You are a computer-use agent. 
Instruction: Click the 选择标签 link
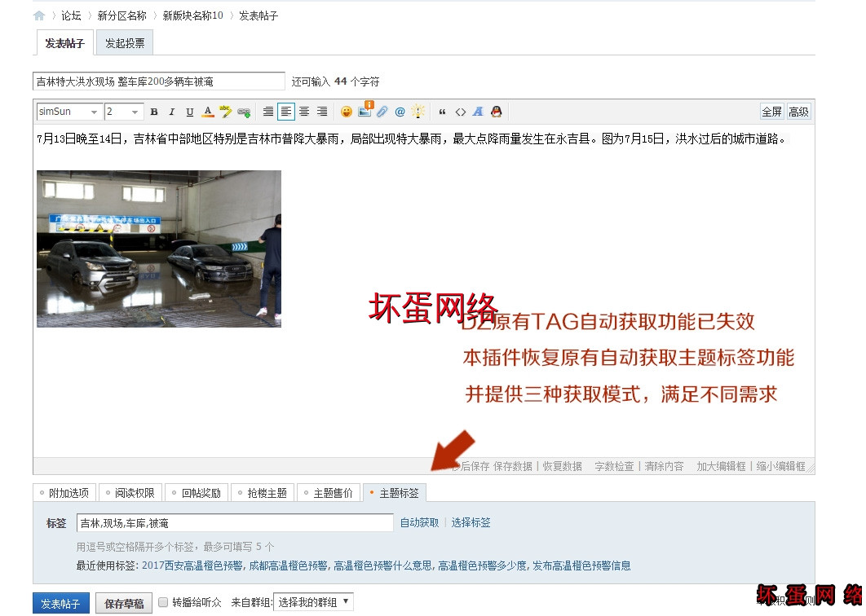coord(471,523)
